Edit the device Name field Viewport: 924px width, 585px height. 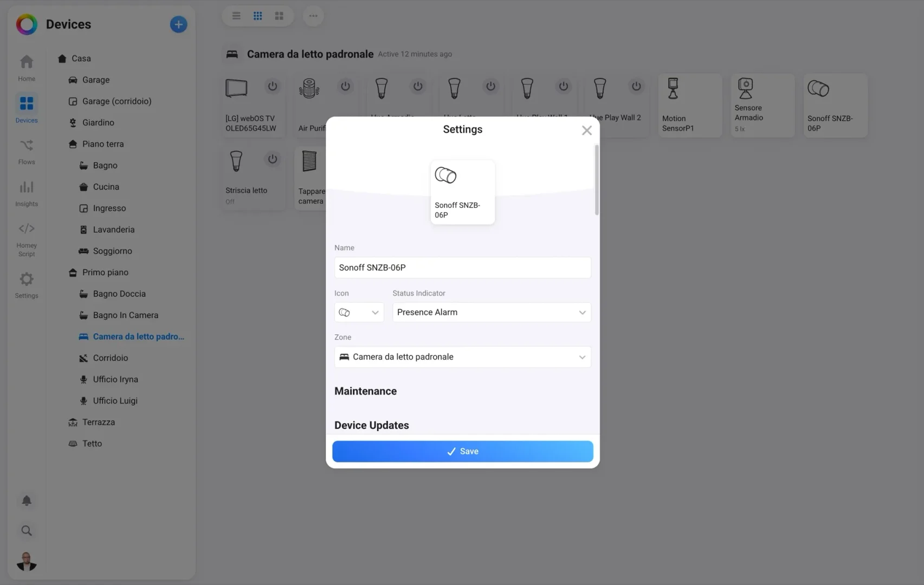(x=463, y=268)
